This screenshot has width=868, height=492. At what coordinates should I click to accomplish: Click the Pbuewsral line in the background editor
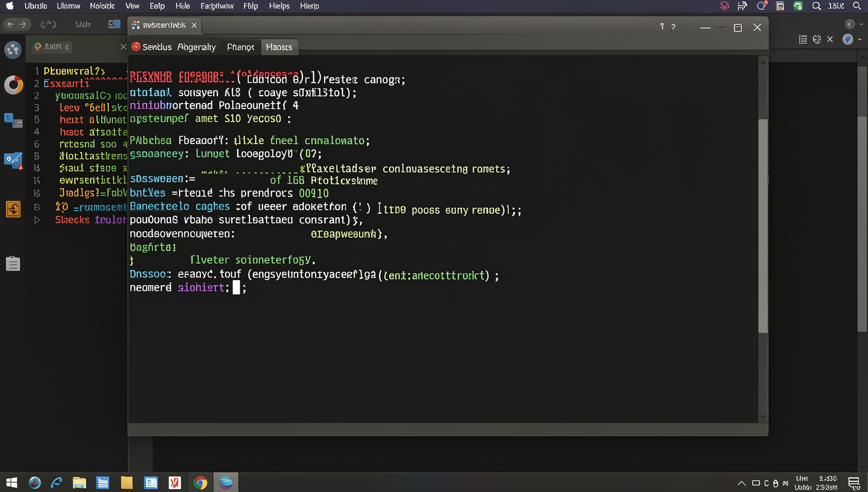[74, 71]
